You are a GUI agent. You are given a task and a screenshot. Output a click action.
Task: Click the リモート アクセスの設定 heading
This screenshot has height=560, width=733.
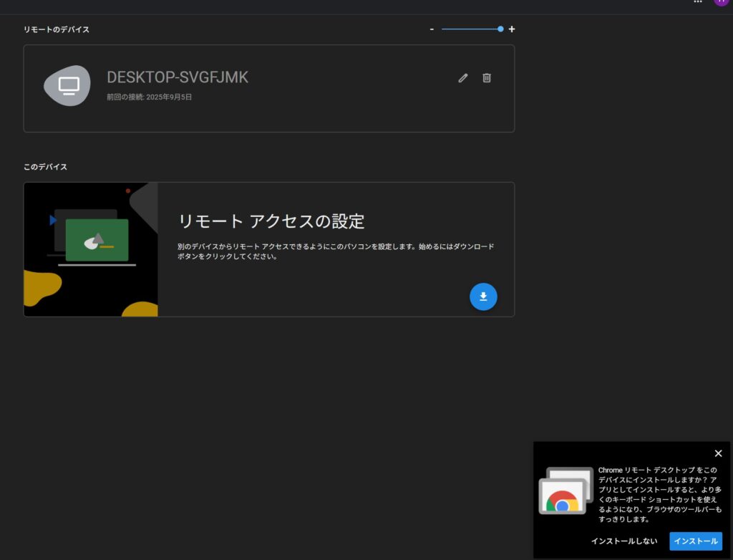click(271, 221)
